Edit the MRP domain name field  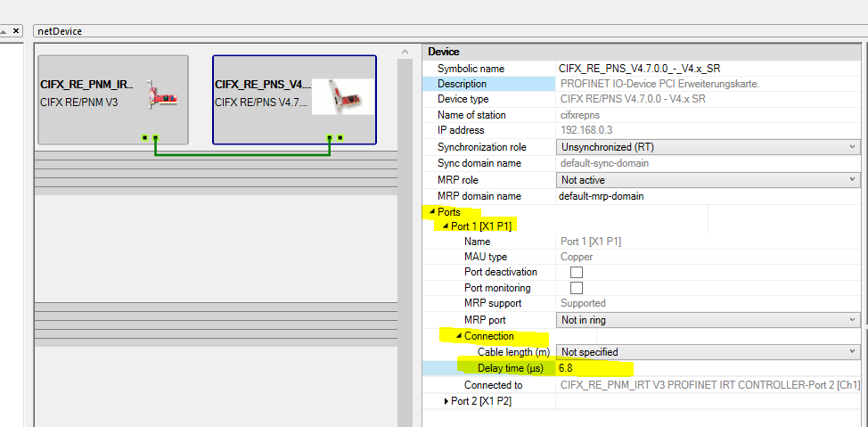(x=708, y=196)
